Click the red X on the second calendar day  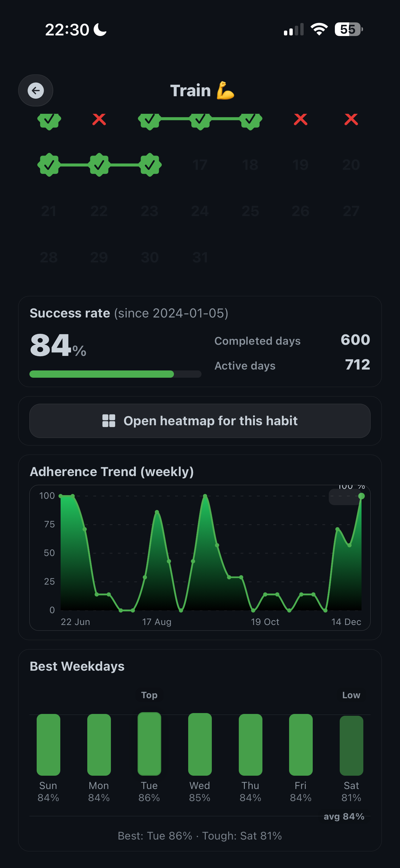pos(99,120)
